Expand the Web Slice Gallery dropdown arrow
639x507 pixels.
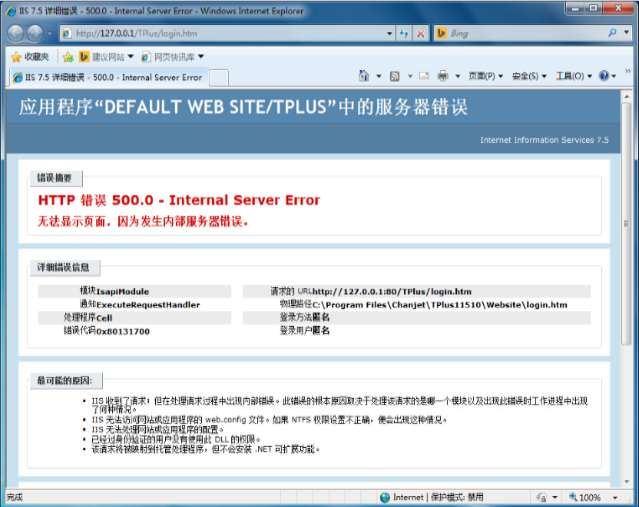tap(201, 56)
